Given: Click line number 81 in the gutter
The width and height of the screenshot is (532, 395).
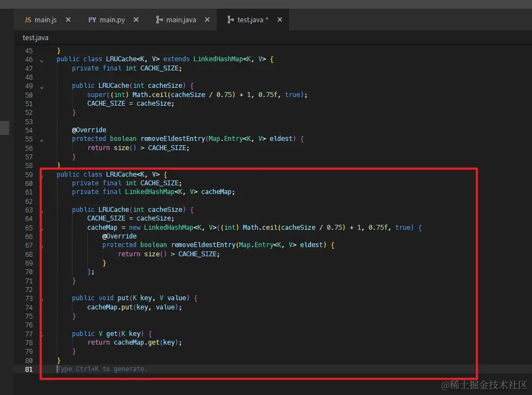Looking at the screenshot, I should click(x=29, y=369).
